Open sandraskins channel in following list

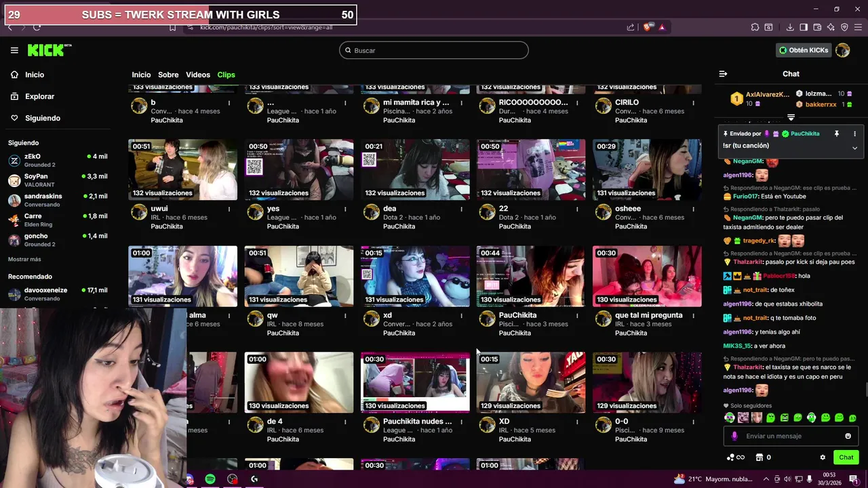pyautogui.click(x=58, y=200)
